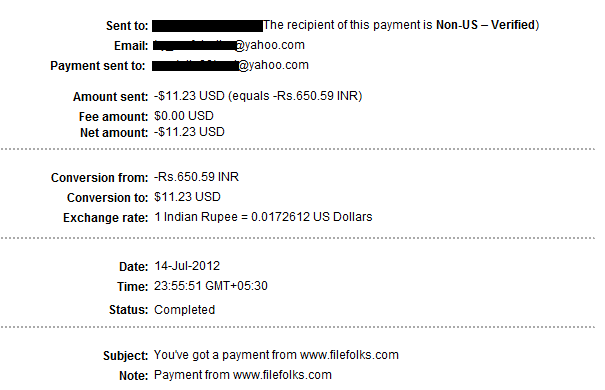Click the Non-US – Verified status text
605x390 pixels.
(x=485, y=25)
